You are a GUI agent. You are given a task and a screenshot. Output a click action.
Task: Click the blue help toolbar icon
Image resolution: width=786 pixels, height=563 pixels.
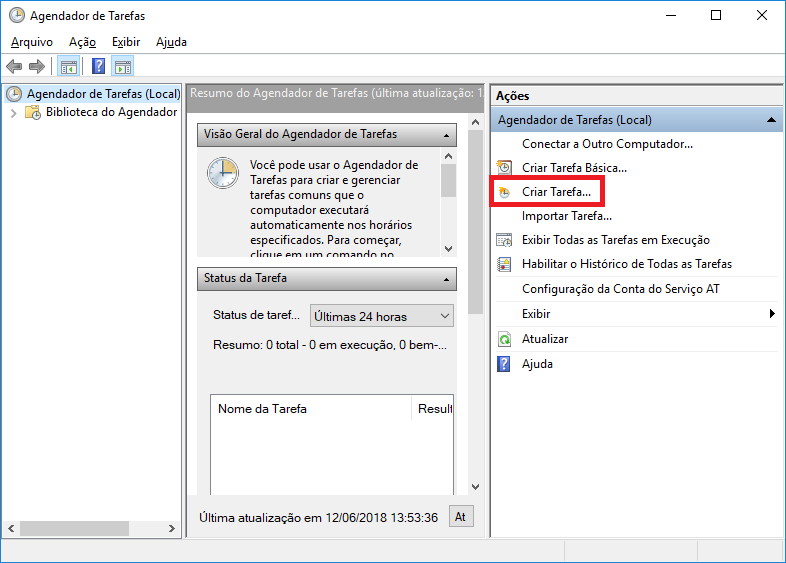98,67
